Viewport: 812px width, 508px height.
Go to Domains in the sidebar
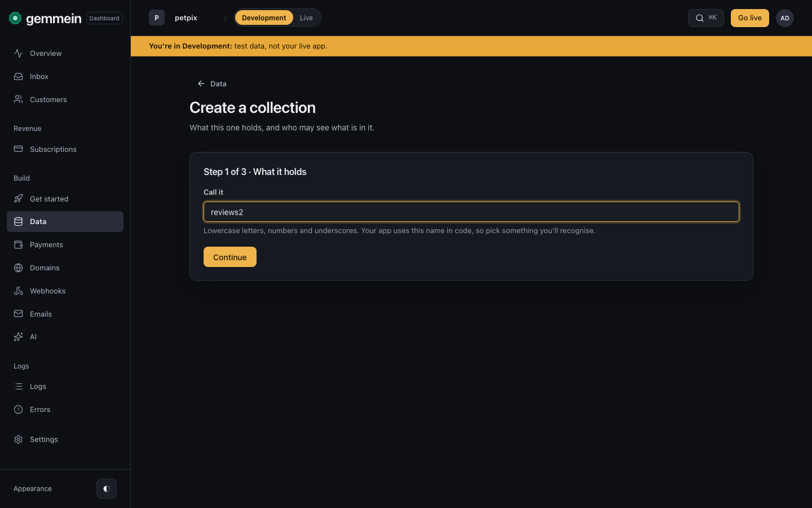click(x=65, y=268)
